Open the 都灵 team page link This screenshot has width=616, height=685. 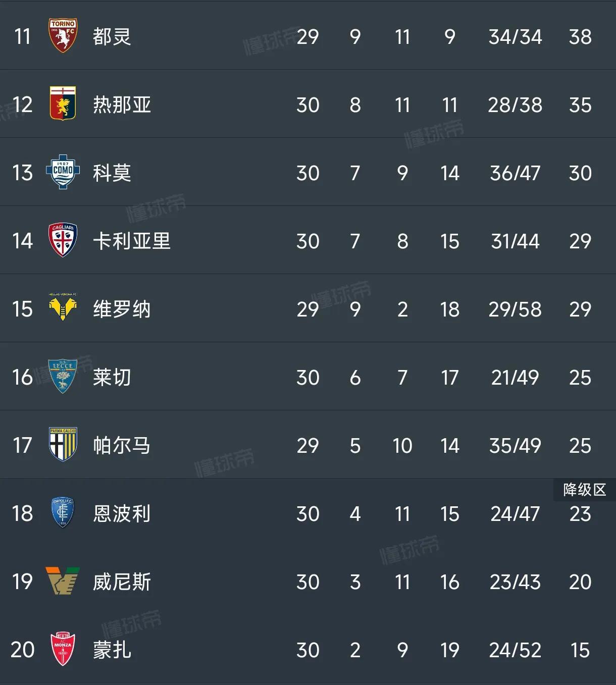click(112, 36)
